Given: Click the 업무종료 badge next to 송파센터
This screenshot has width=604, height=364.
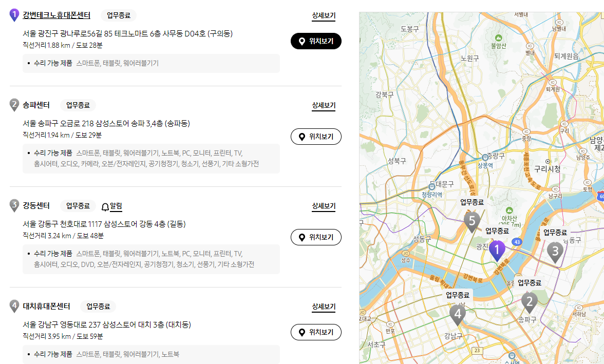Looking at the screenshot, I should tap(78, 105).
